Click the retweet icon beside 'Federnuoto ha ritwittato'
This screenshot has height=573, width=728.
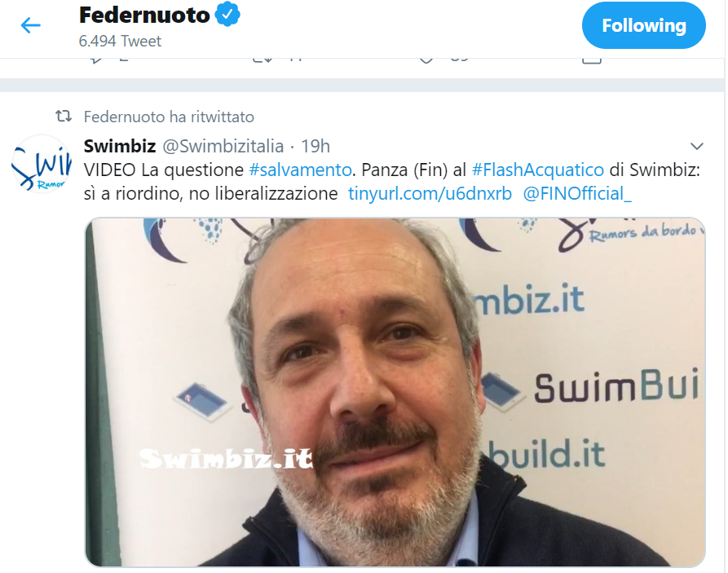pos(64,116)
